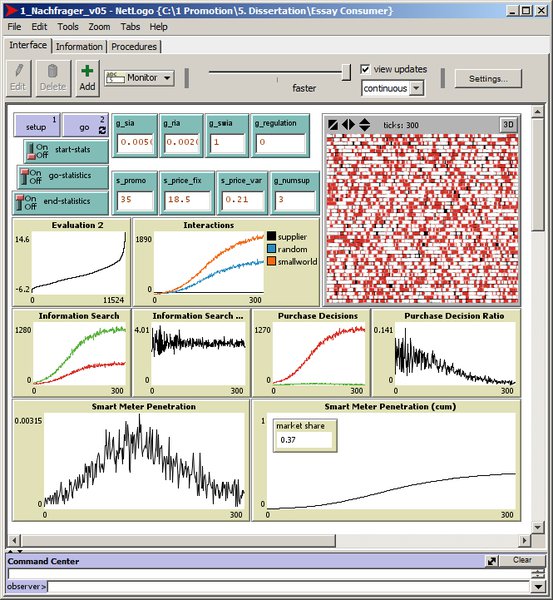Click the forever loop icon on go button
Image resolution: width=553 pixels, height=600 pixels.
coord(102,130)
